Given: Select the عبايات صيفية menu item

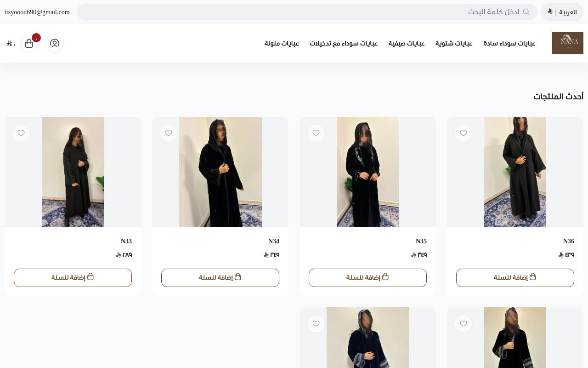Looking at the screenshot, I should [x=407, y=44].
